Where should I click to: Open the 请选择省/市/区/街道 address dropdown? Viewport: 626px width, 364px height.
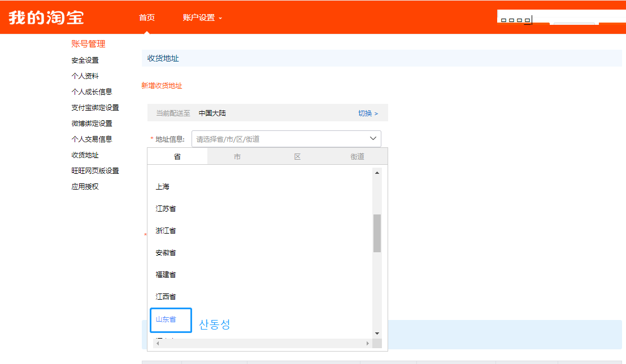286,139
